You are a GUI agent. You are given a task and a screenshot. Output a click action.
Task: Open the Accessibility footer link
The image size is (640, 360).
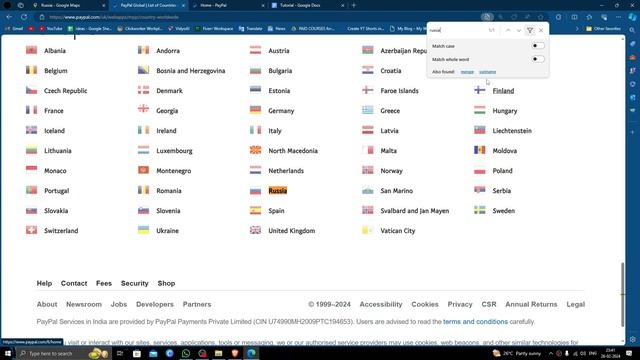381,304
